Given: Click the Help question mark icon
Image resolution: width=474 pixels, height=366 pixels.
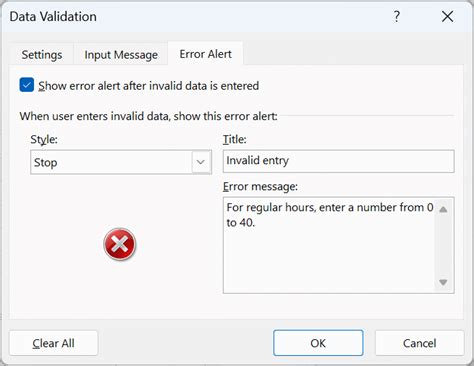Looking at the screenshot, I should point(396,16).
